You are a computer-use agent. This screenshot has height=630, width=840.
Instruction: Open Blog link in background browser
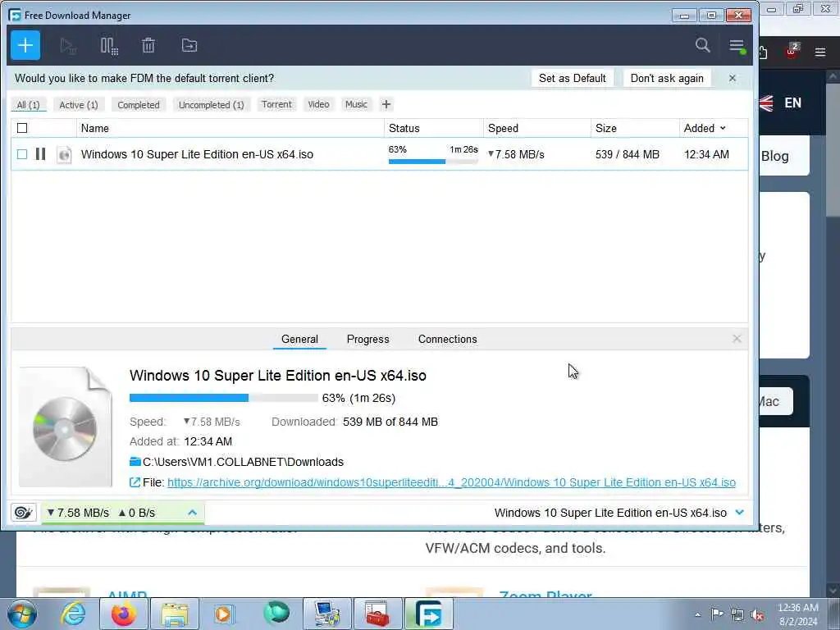coord(774,157)
